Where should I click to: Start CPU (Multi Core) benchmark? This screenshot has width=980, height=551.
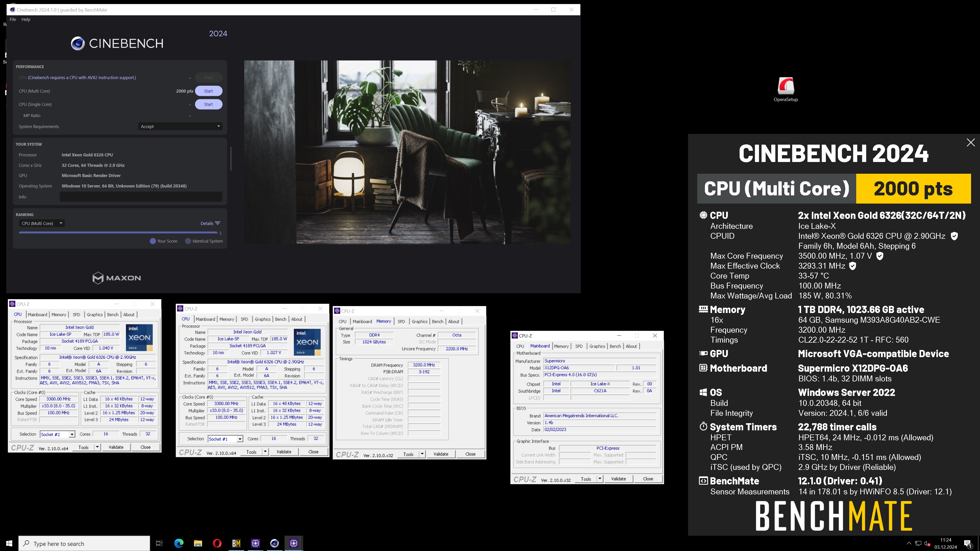coord(209,91)
